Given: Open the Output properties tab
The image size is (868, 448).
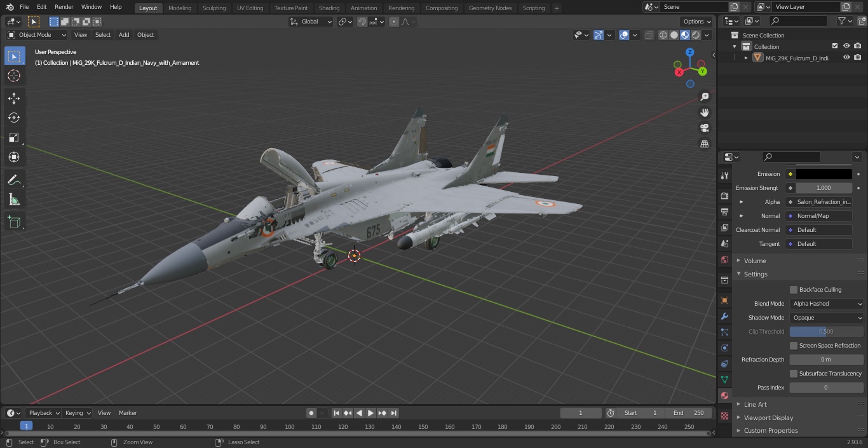Looking at the screenshot, I should (724, 212).
